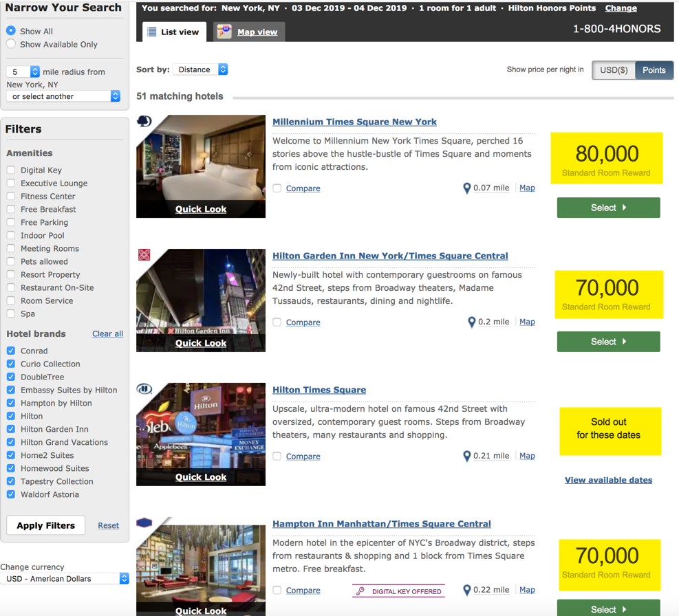
Task: Tick the Spa amenity checkbox
Action: 11,314
